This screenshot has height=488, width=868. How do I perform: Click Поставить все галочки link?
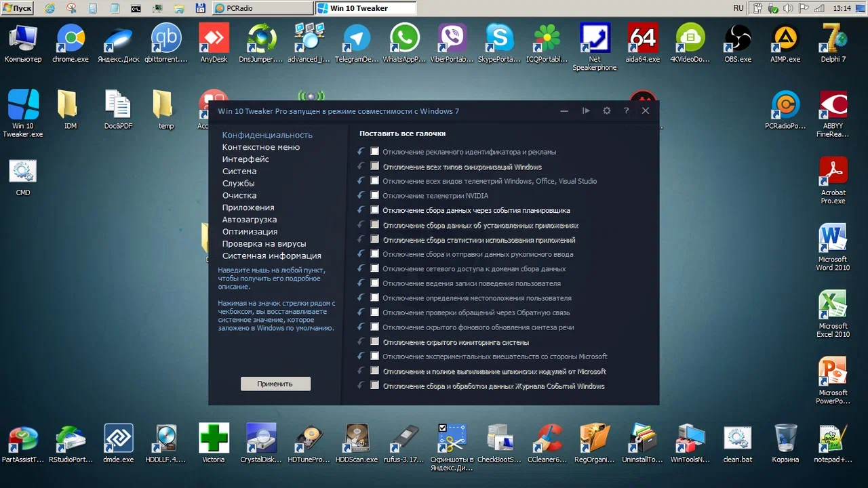(402, 134)
